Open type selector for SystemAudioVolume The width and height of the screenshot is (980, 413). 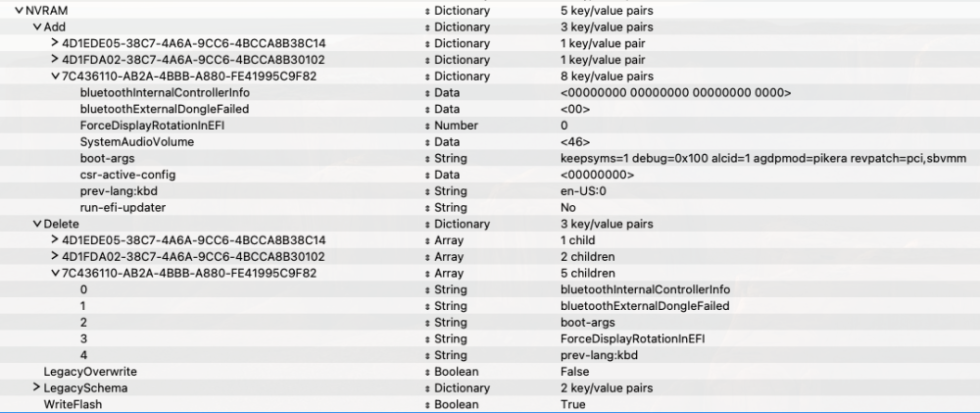[427, 142]
